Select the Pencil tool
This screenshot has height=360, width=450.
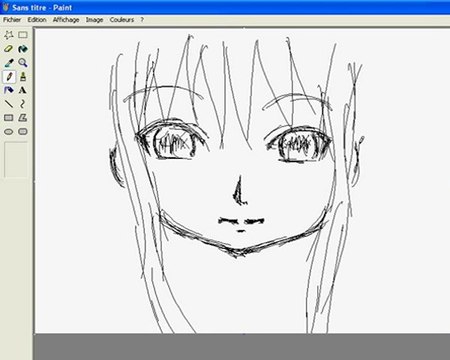click(x=9, y=77)
